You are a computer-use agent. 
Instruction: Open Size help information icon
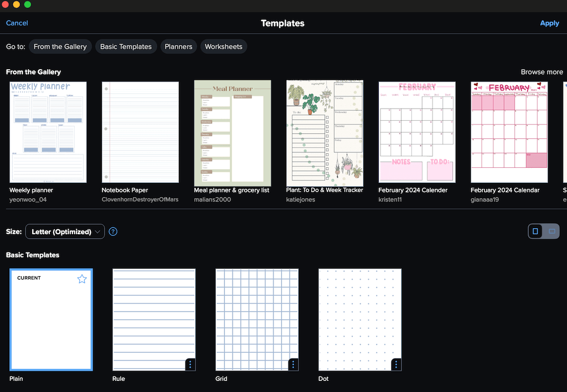coord(113,231)
